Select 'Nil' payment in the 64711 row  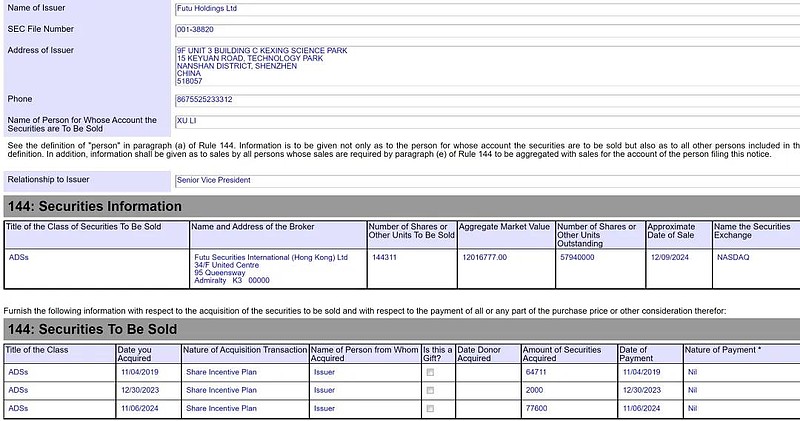coord(692,372)
